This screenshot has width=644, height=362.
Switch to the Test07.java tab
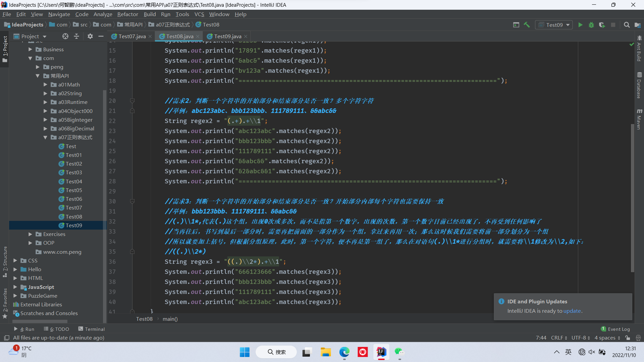[132, 36]
